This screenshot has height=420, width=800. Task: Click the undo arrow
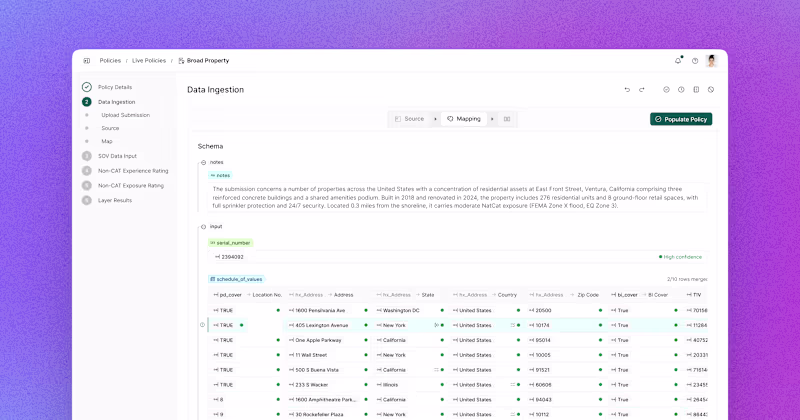click(x=627, y=90)
